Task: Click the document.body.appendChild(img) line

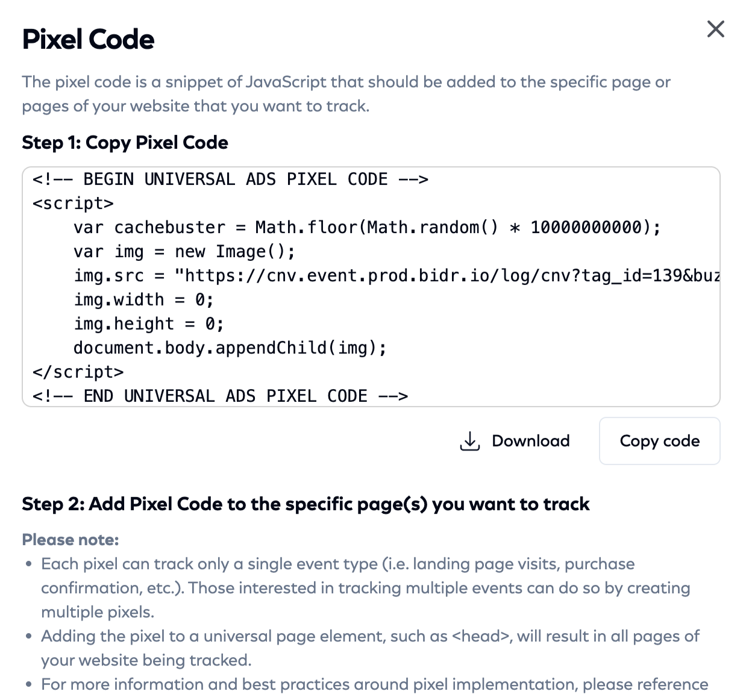Action: pos(230,348)
